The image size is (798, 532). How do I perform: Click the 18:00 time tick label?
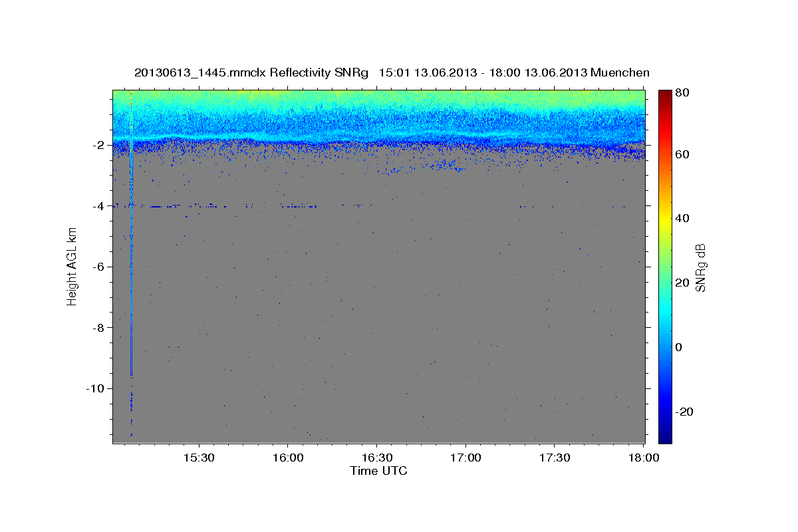tap(643, 458)
